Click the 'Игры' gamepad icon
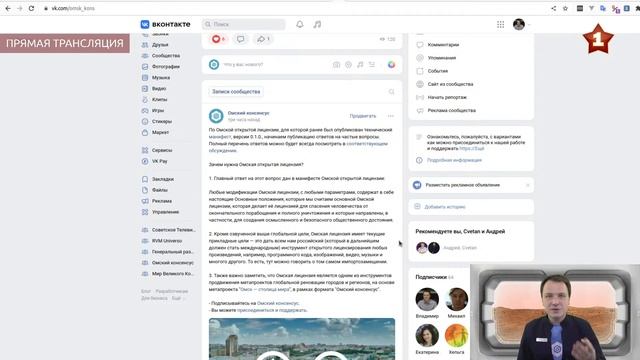This screenshot has height=360, width=640. point(145,111)
